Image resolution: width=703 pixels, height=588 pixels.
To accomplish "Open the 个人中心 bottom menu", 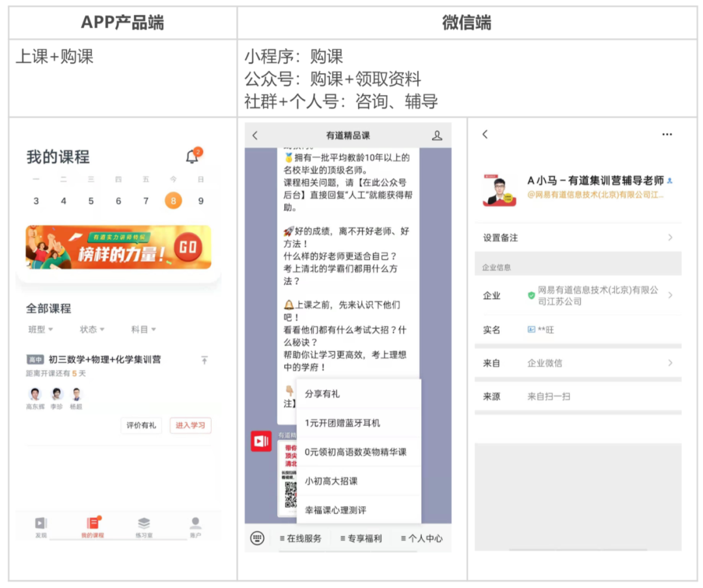I will (x=421, y=539).
